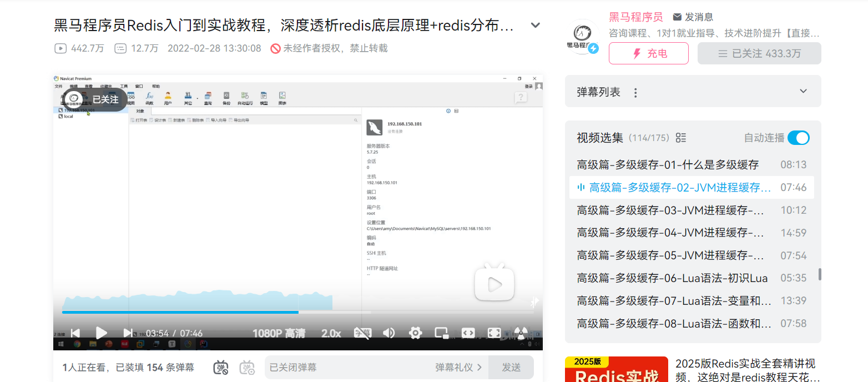Click the 13:39 duration of episode 07

pos(793,301)
